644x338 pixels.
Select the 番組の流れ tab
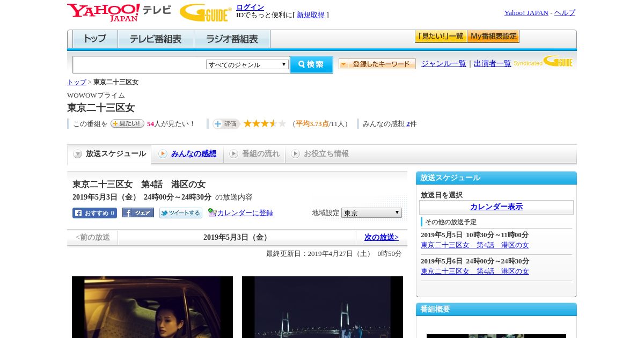coord(254,154)
